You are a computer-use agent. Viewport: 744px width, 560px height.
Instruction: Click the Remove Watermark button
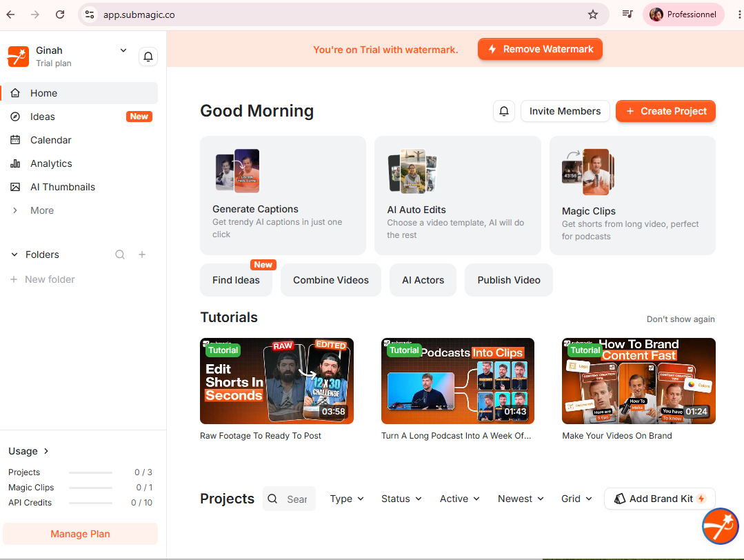[540, 50]
